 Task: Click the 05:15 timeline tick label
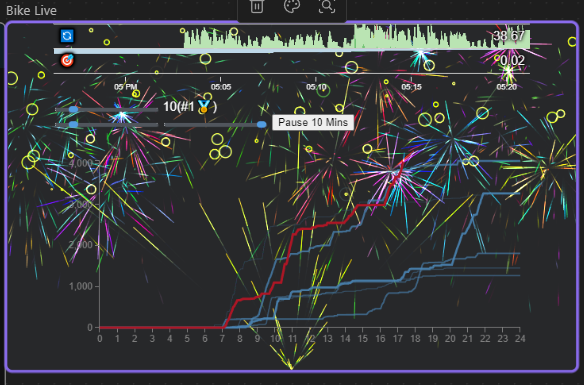(412, 87)
